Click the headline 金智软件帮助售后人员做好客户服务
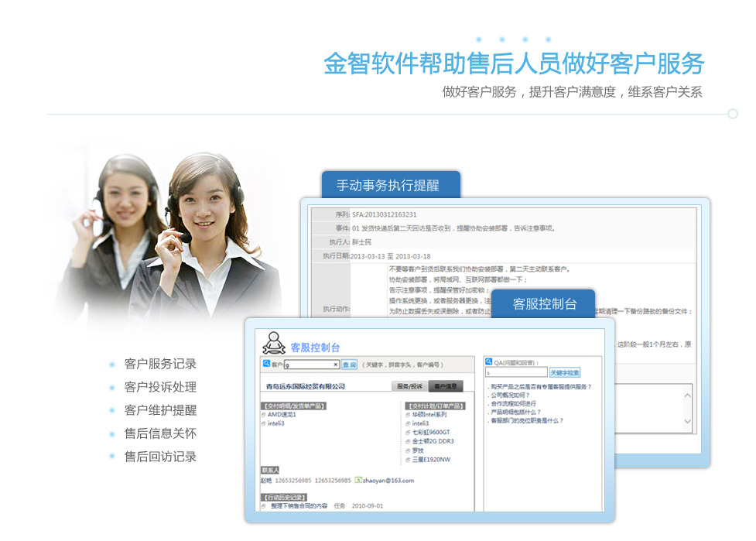The width and height of the screenshot is (756, 541). 514,63
